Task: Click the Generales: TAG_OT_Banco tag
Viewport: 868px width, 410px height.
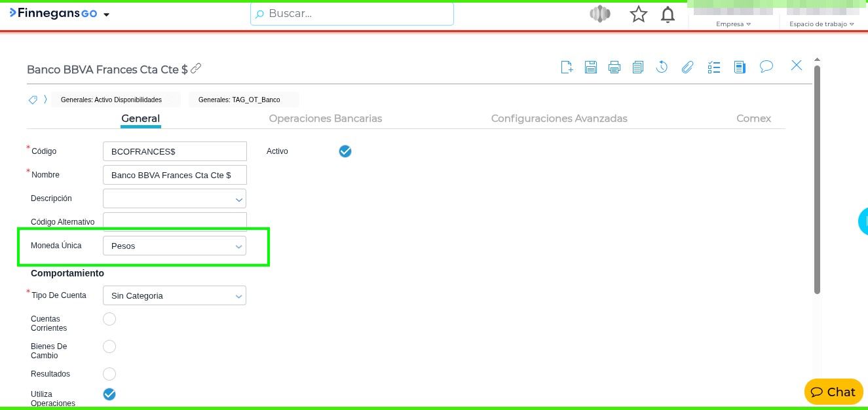Action: (239, 100)
